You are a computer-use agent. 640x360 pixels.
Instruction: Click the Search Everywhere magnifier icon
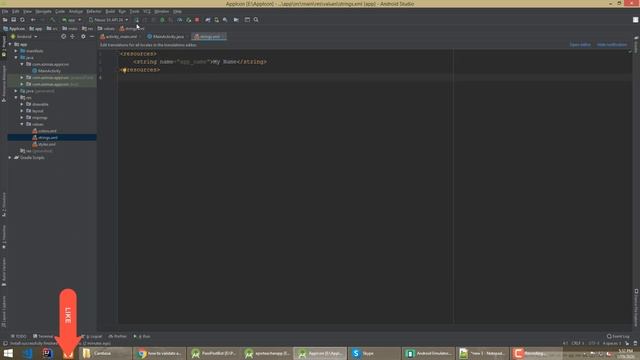point(256,20)
